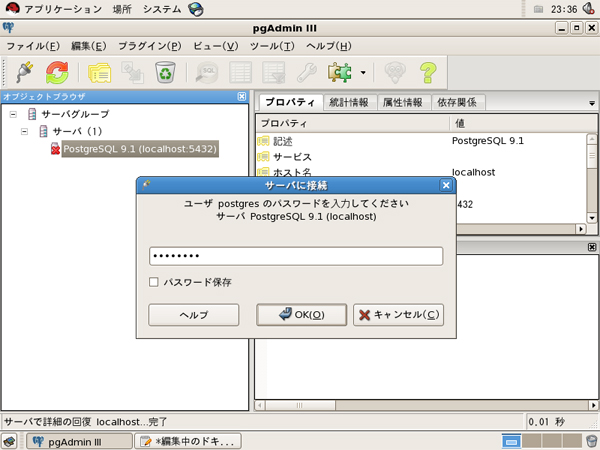Open the プラグイン(P) menu
600x450 pixels.
[150, 46]
